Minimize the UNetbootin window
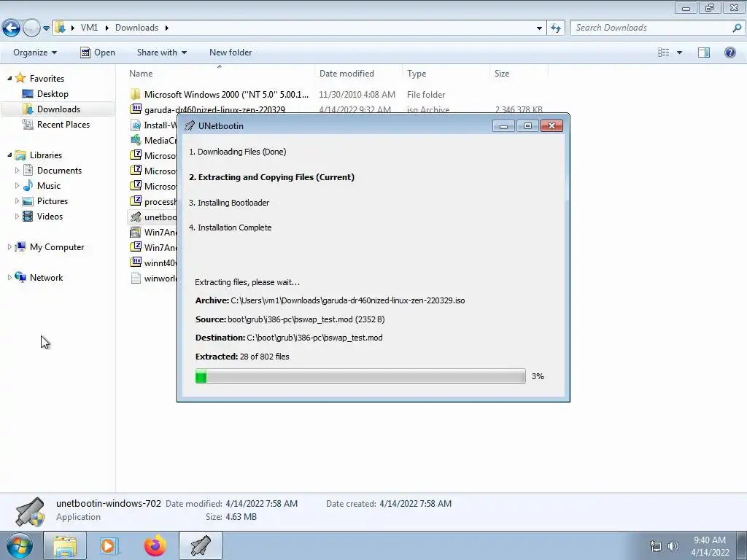Image resolution: width=747 pixels, height=560 pixels. tap(503, 125)
